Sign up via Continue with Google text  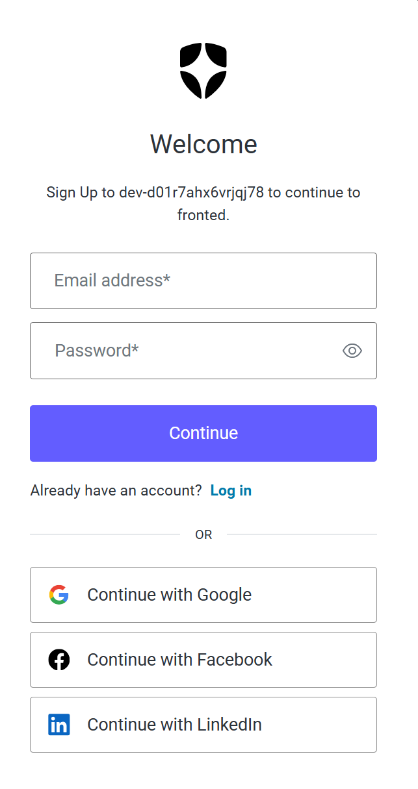pyautogui.click(x=170, y=595)
